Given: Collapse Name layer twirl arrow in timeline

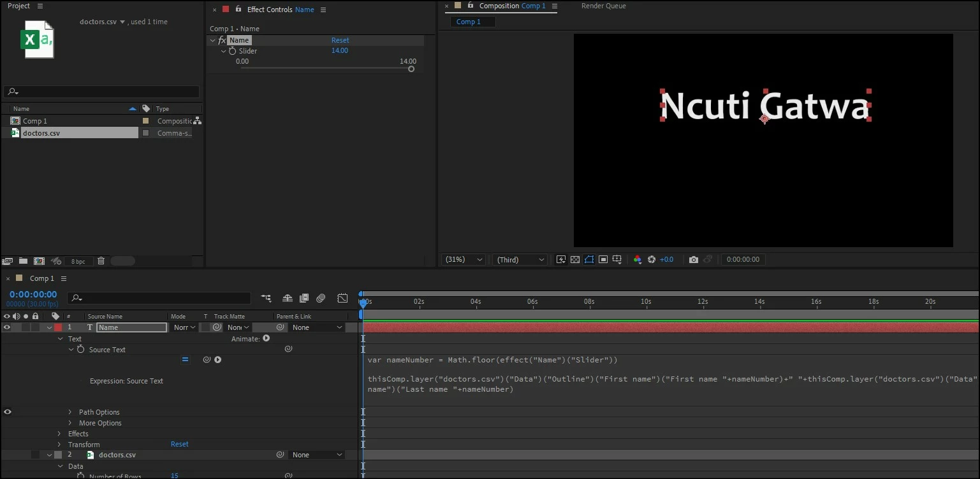Looking at the screenshot, I should click(49, 327).
